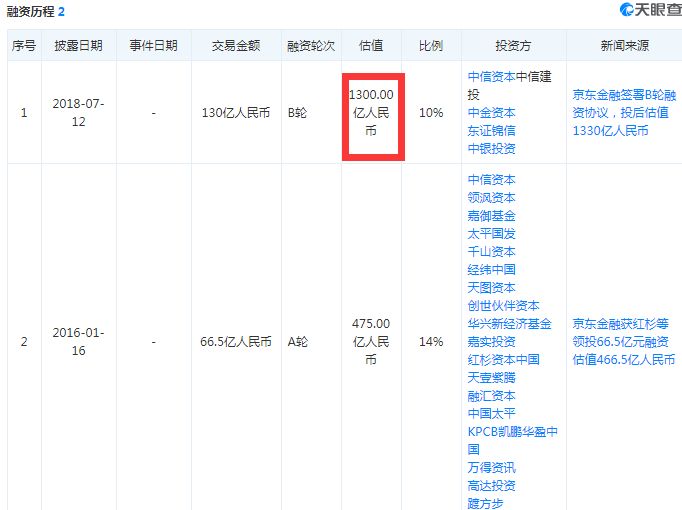Open investor link KPCB凯鹏华盈中国
The height and width of the screenshot is (510, 682).
click(x=512, y=440)
